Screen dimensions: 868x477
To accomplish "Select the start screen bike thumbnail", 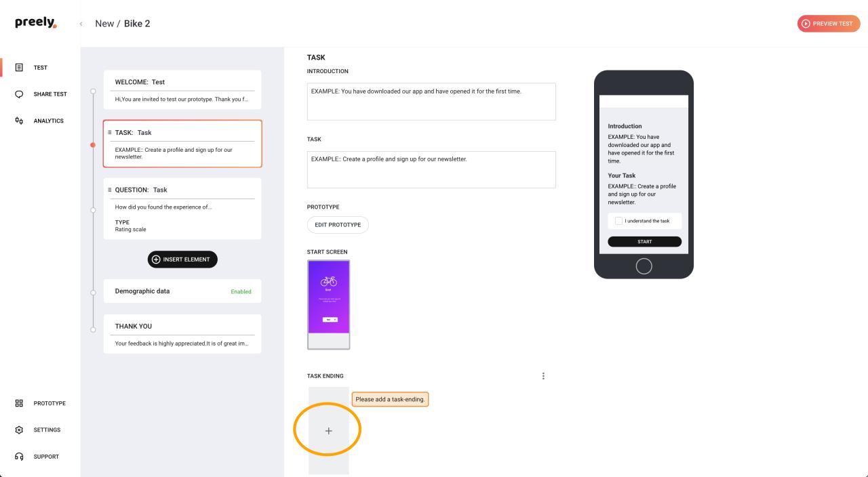I will pos(329,305).
